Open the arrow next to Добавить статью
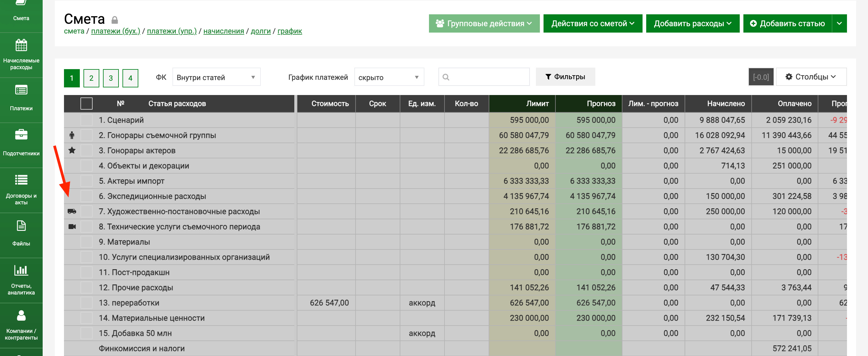The height and width of the screenshot is (356, 868). 839,23
